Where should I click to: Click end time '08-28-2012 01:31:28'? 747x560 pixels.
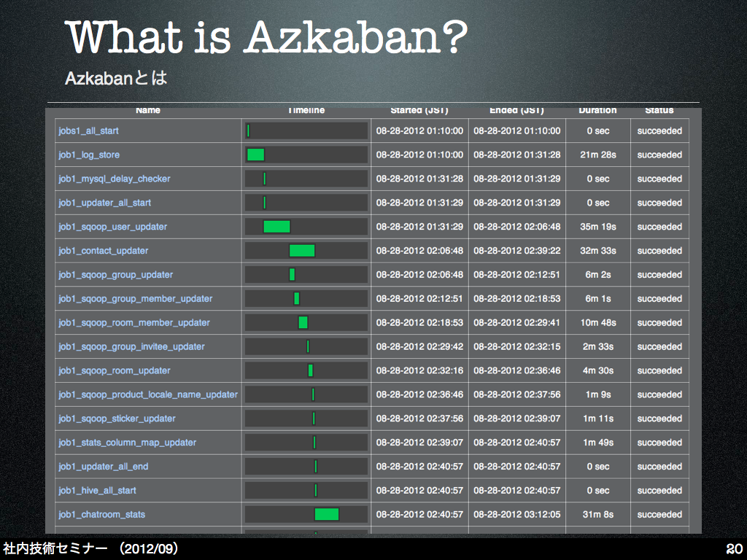517,155
